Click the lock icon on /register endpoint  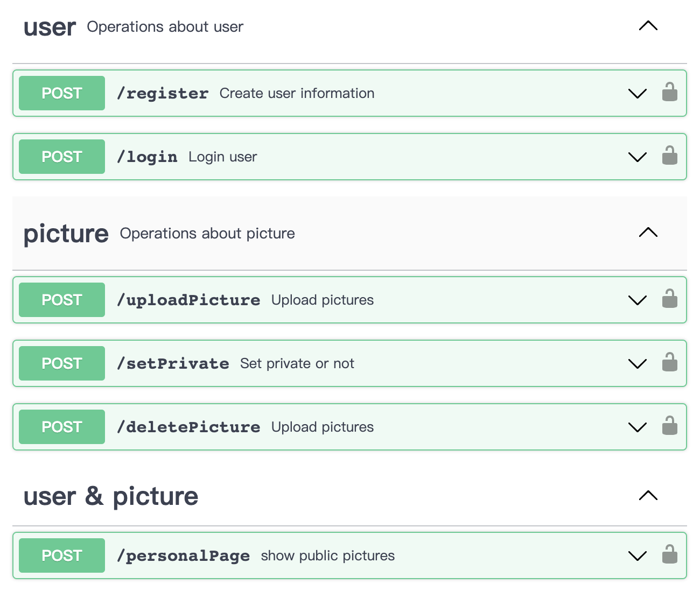(x=669, y=92)
